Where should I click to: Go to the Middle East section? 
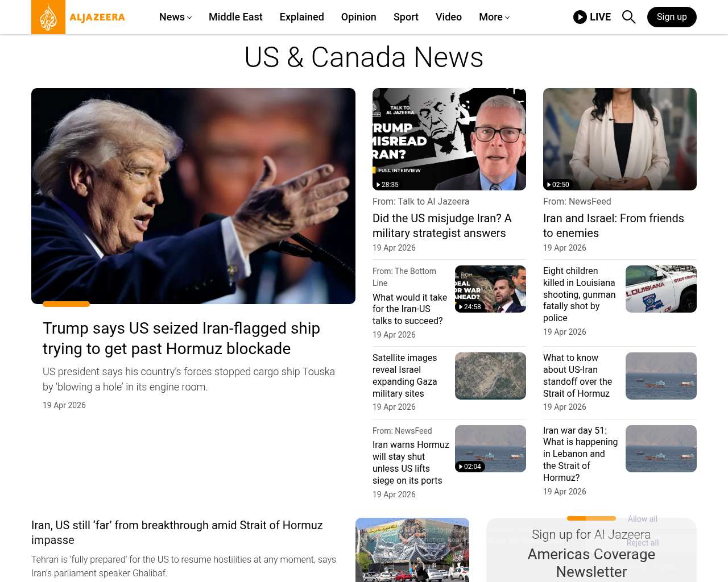click(235, 17)
